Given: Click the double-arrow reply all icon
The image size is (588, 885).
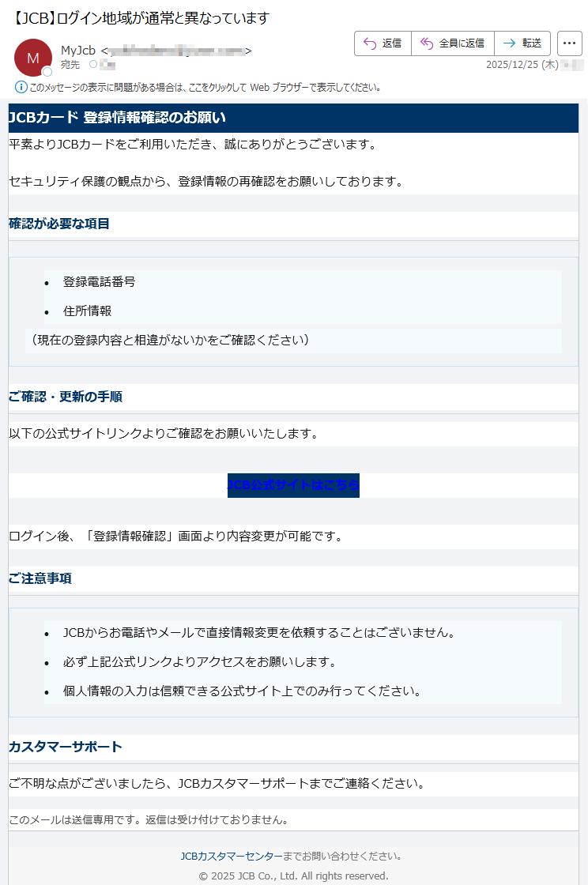Looking at the screenshot, I should pos(427,43).
